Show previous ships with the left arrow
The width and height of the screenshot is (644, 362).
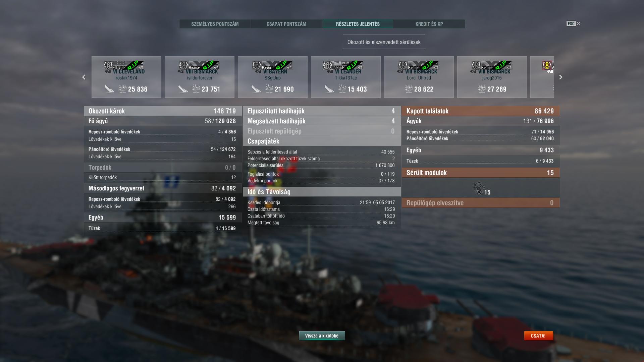click(84, 77)
